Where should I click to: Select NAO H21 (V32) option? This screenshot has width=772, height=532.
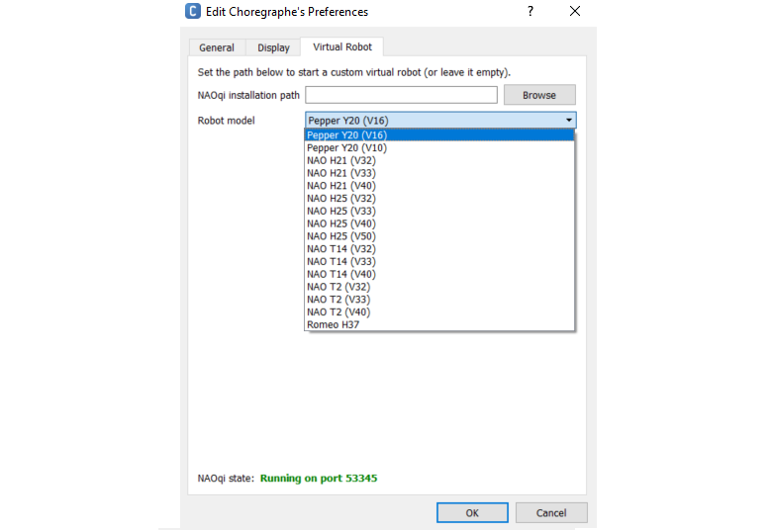(439, 160)
